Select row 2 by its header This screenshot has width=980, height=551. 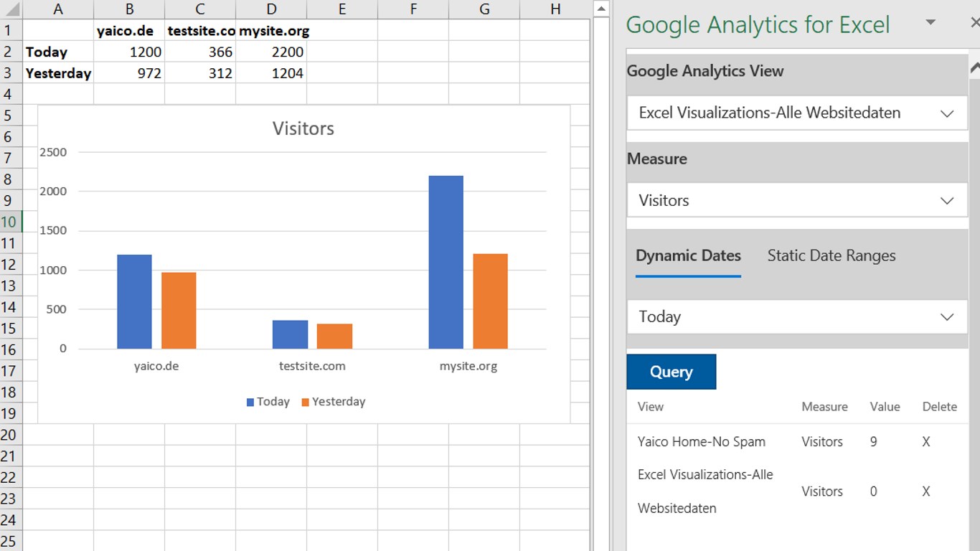coord(11,52)
